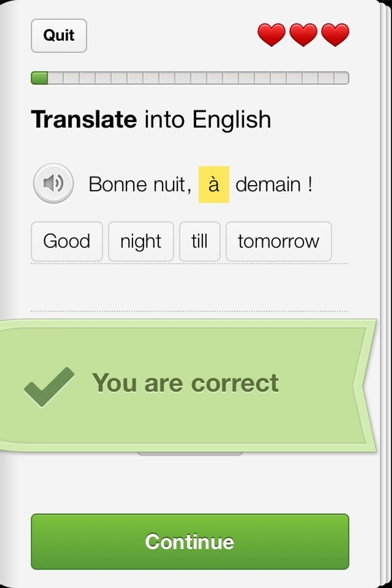Choose the 'tomorrow' word tile

click(x=278, y=242)
